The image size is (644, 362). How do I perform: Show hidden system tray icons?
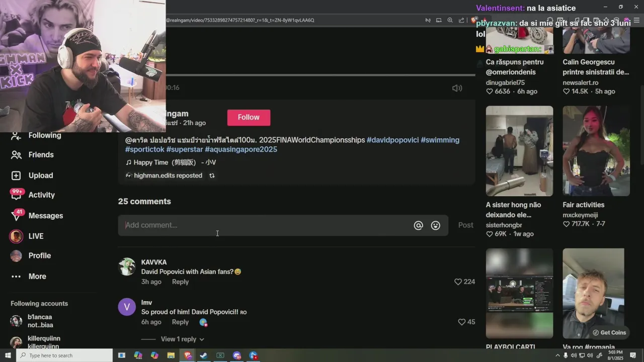click(x=558, y=355)
